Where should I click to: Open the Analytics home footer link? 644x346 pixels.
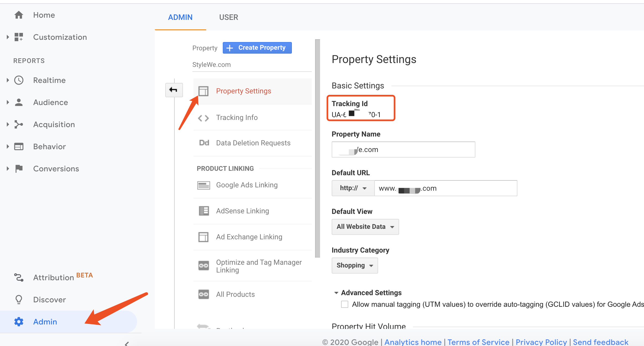click(x=413, y=342)
